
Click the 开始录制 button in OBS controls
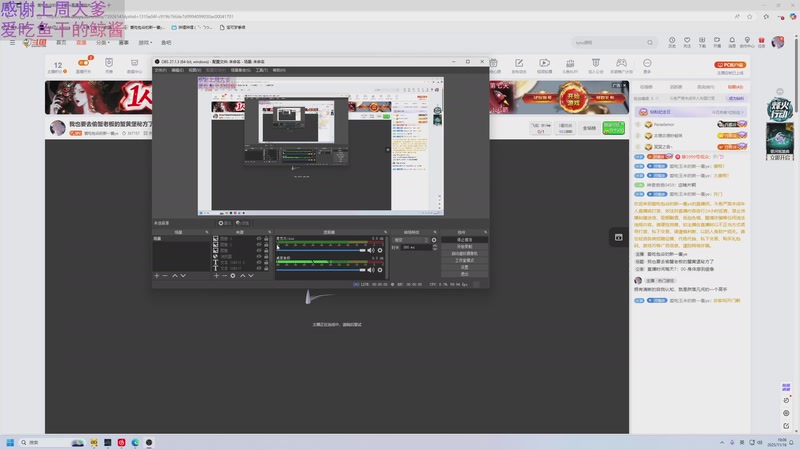(x=464, y=247)
